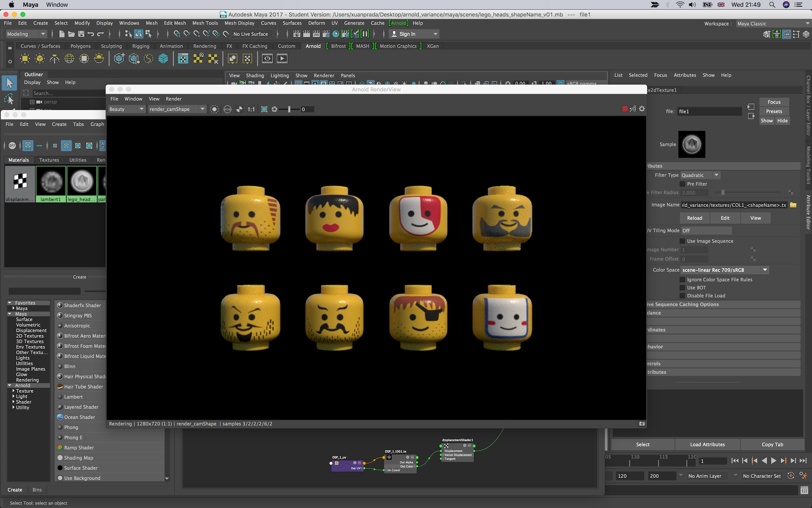Open the Modeling menu set dropdown

pyautogui.click(x=26, y=34)
